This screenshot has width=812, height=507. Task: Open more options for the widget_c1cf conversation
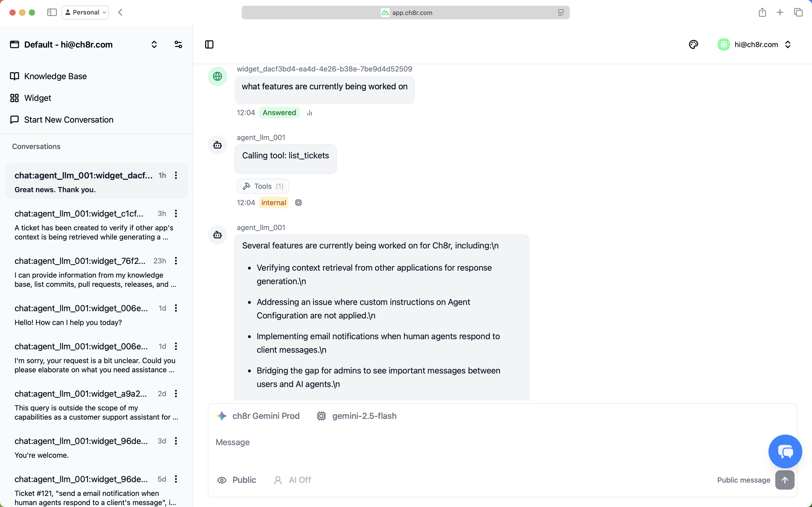176,214
